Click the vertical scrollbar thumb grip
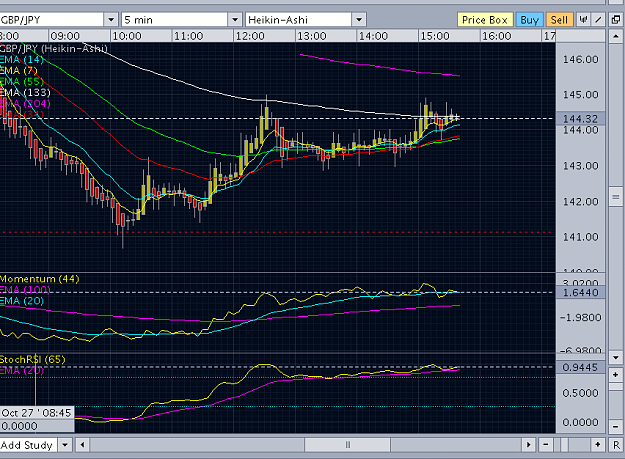Viewport: 625px width, 459px height. click(616, 197)
